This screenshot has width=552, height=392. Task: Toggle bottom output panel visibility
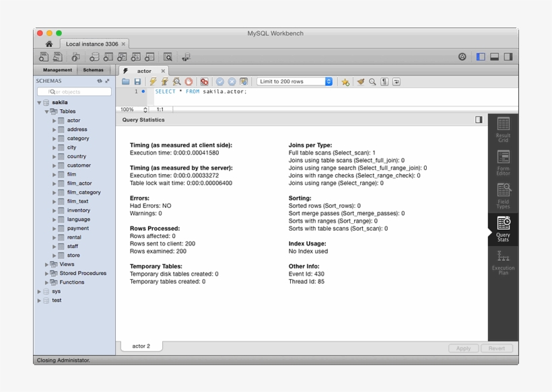[494, 56]
